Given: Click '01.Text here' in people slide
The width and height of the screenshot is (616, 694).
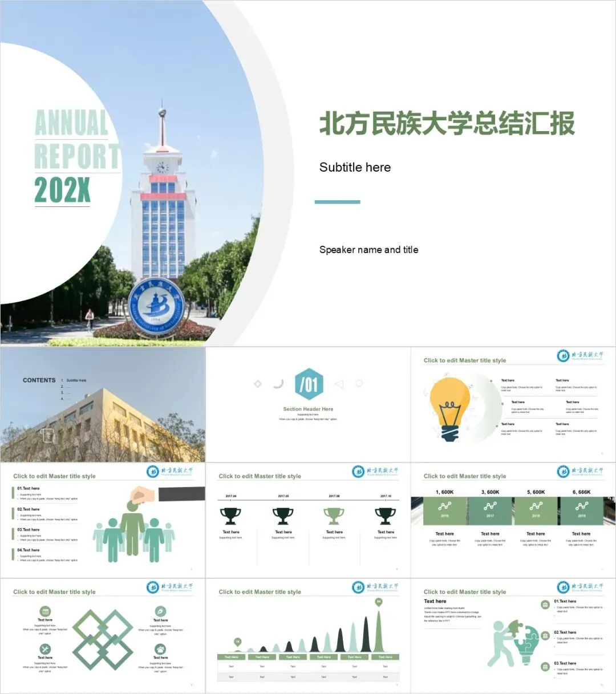Looking at the screenshot, I should point(29,489).
